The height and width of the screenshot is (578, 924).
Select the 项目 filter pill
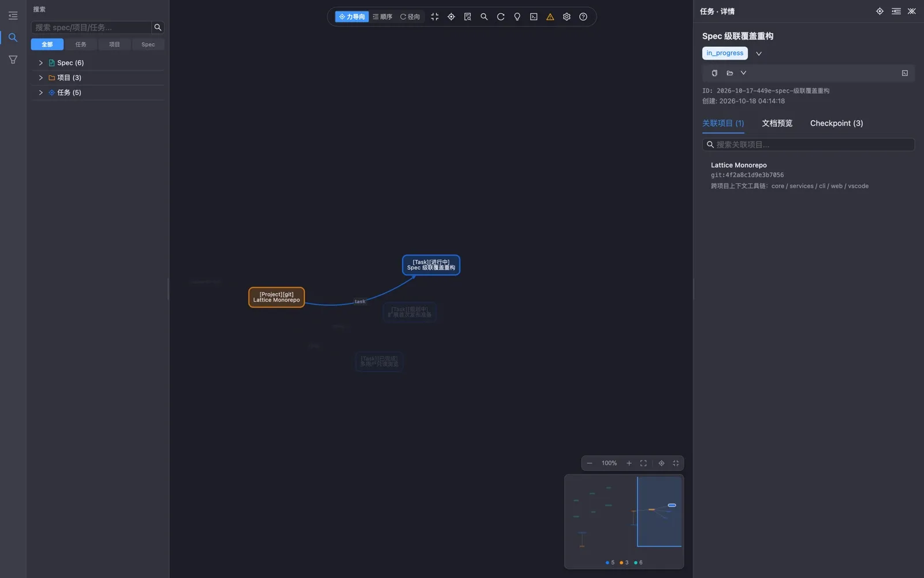[114, 45]
